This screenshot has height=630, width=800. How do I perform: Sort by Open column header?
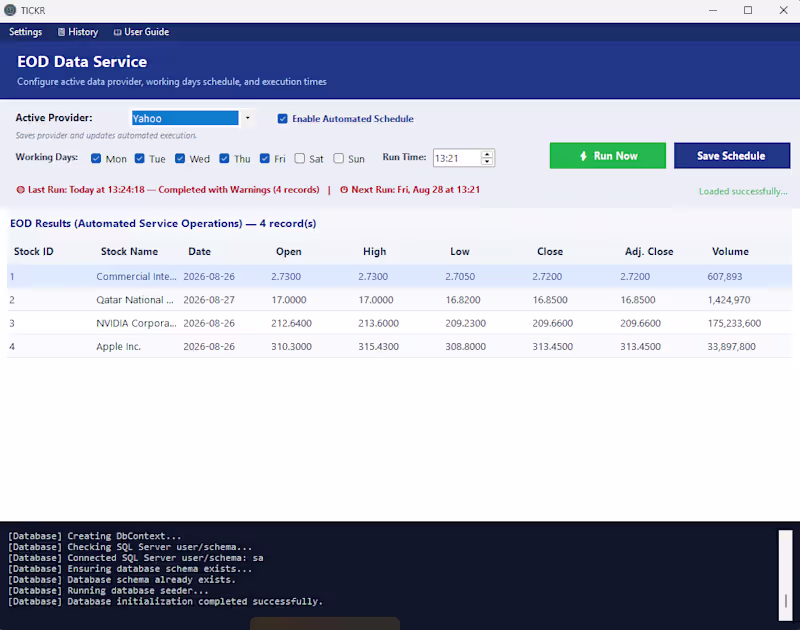tap(289, 252)
